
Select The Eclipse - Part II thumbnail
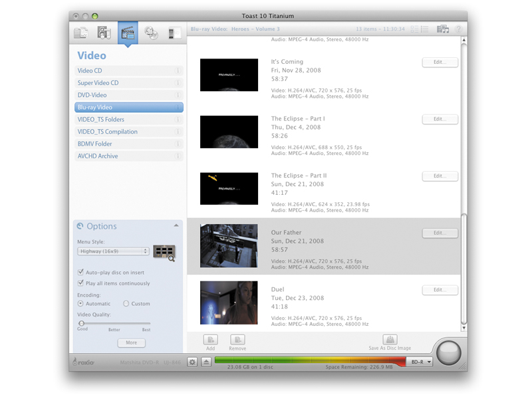point(229,189)
